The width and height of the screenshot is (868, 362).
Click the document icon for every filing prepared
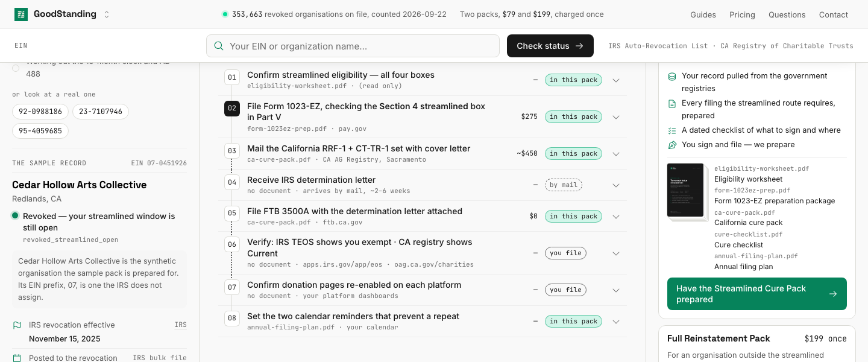(672, 104)
